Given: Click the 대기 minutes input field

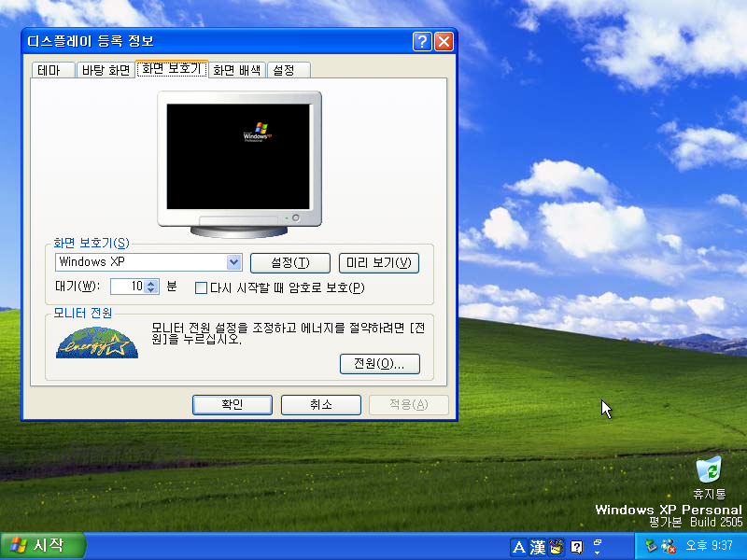Looking at the screenshot, I should 127,287.
